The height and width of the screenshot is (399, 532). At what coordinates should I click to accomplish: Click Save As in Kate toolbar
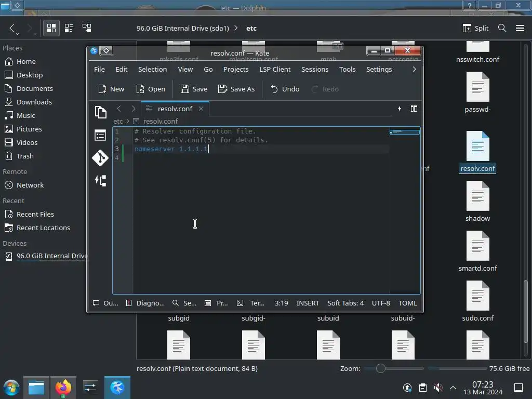coord(236,89)
